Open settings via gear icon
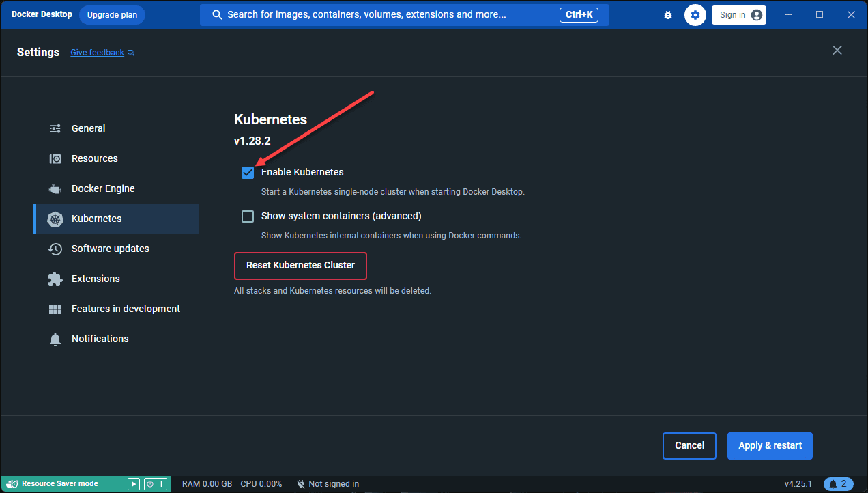Image resolution: width=868 pixels, height=493 pixels. pyautogui.click(x=695, y=15)
